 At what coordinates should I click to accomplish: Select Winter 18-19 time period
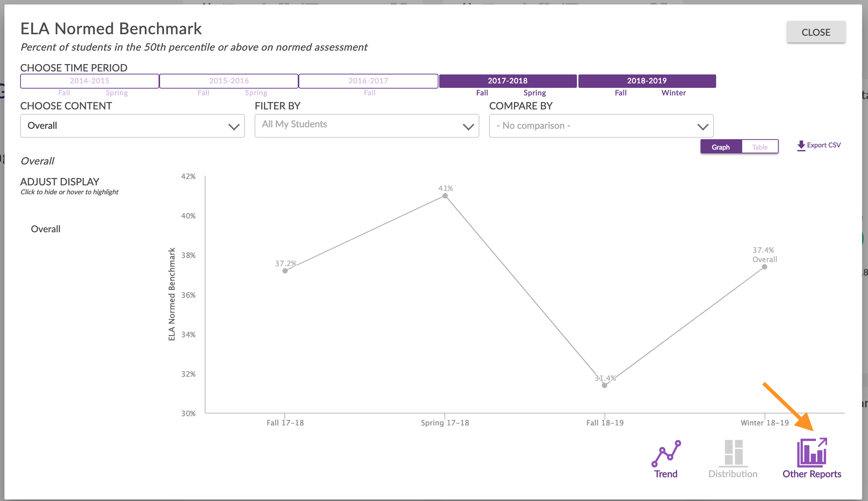pos(675,92)
